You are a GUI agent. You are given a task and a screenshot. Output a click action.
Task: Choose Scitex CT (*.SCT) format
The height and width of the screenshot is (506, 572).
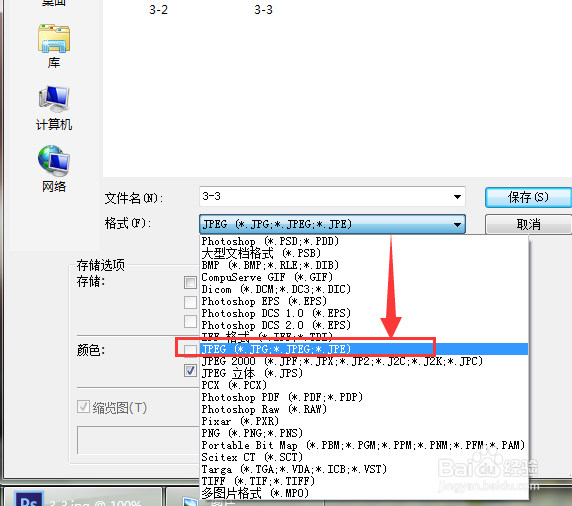tap(364, 457)
